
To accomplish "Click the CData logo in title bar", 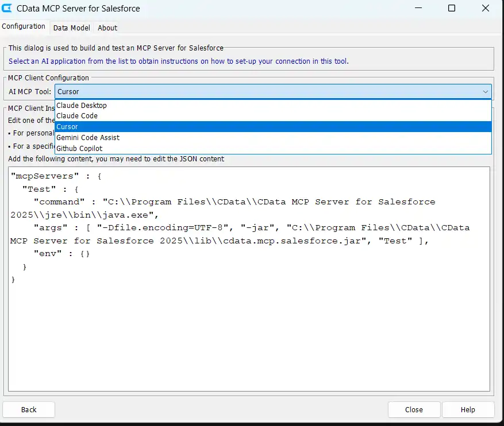I will point(7,9).
